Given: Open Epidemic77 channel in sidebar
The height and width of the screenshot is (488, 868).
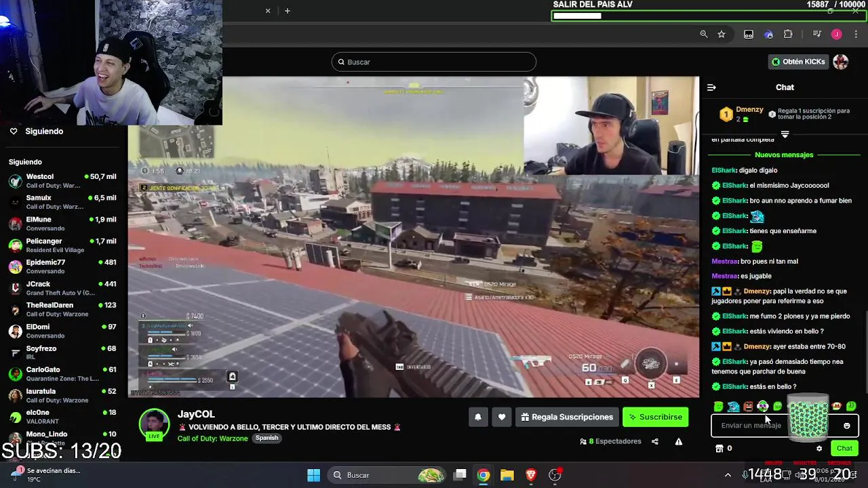Looking at the screenshot, I should (62, 266).
